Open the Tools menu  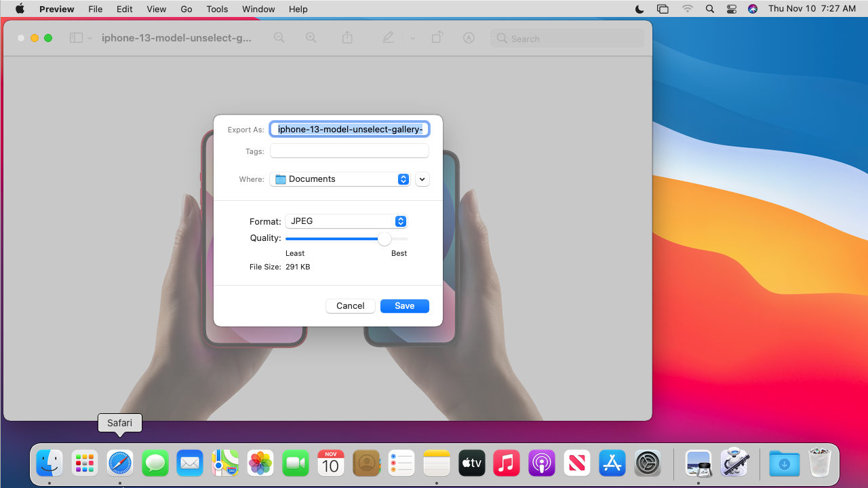click(x=218, y=9)
